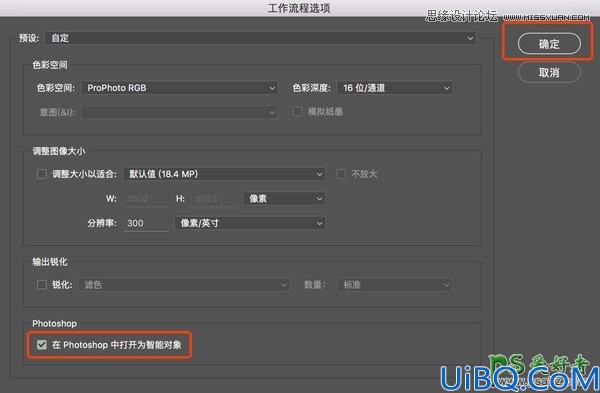The width and height of the screenshot is (600, 393).
Task: Open the 默认值 (18.4 MP) dropdown
Action: (x=224, y=174)
